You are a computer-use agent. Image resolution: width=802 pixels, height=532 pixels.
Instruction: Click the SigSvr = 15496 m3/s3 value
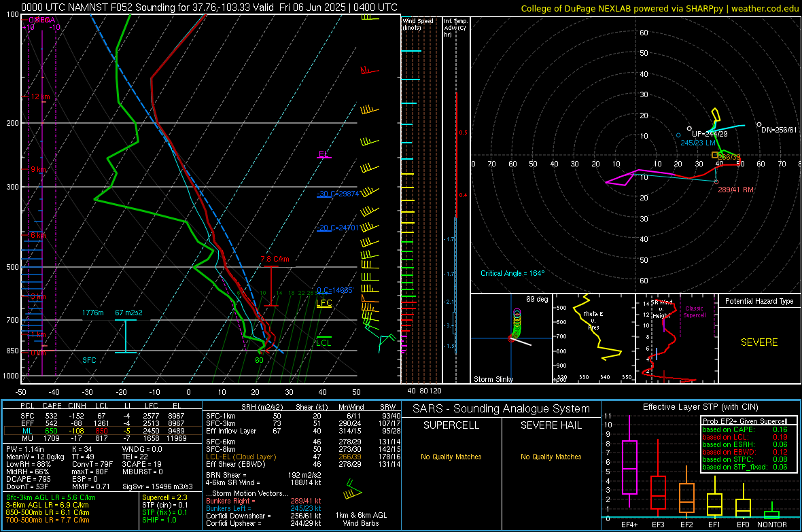[x=158, y=486]
